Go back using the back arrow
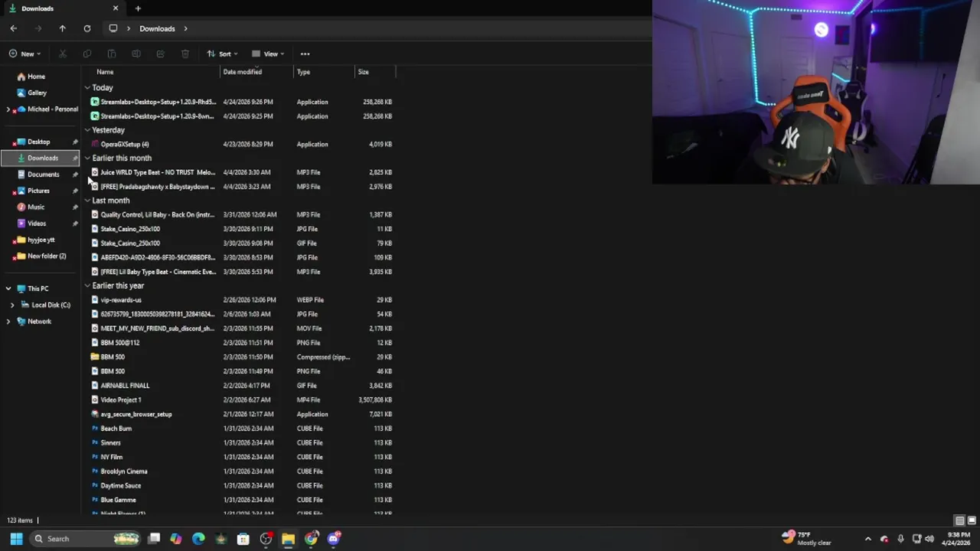Screen dimensions: 980x551 tap(13, 28)
